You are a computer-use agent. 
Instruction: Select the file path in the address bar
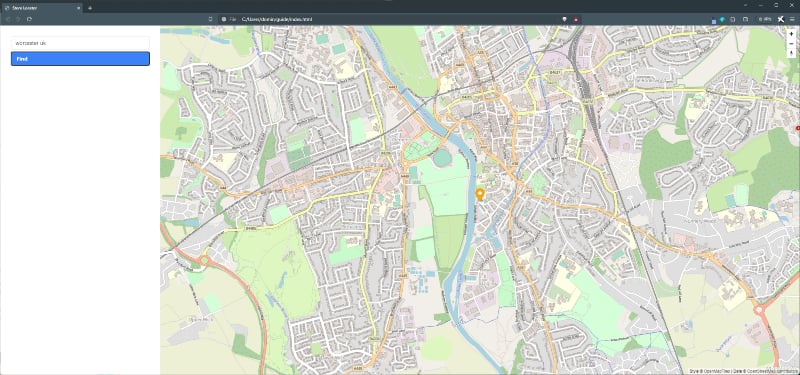277,19
